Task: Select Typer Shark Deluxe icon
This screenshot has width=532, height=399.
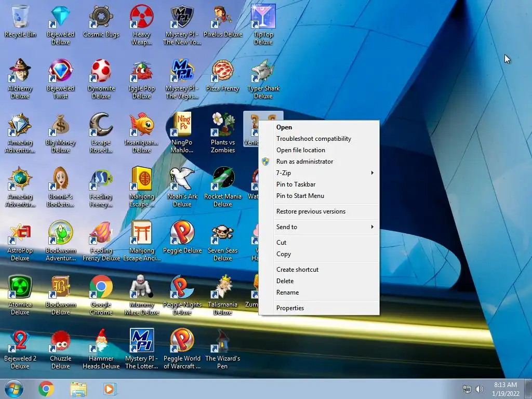Action: 263,71
